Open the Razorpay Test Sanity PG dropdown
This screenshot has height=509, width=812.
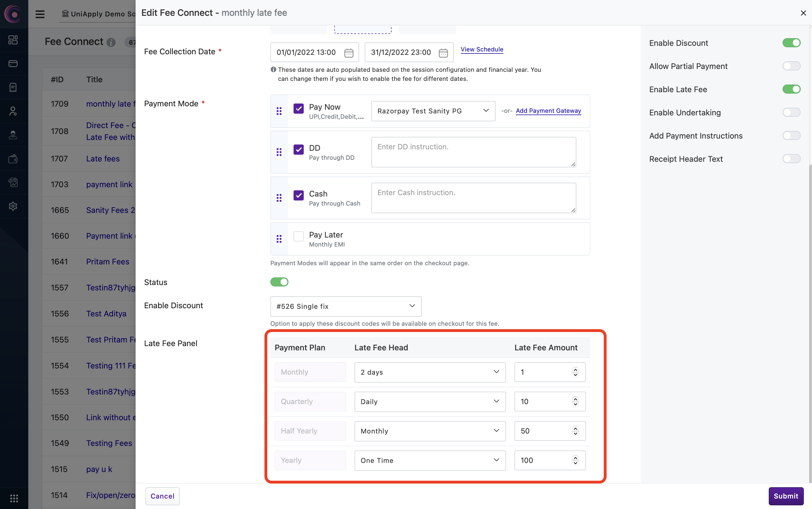point(433,111)
